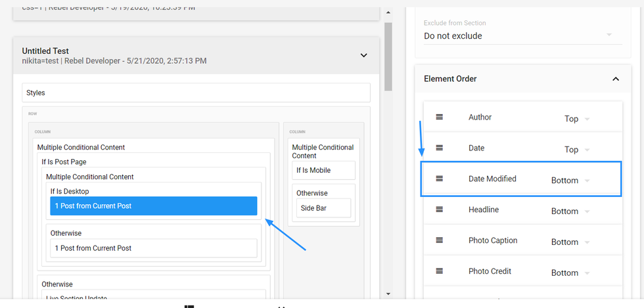
Task: Click drag handle icon beside Photo Caption
Action: point(440,240)
